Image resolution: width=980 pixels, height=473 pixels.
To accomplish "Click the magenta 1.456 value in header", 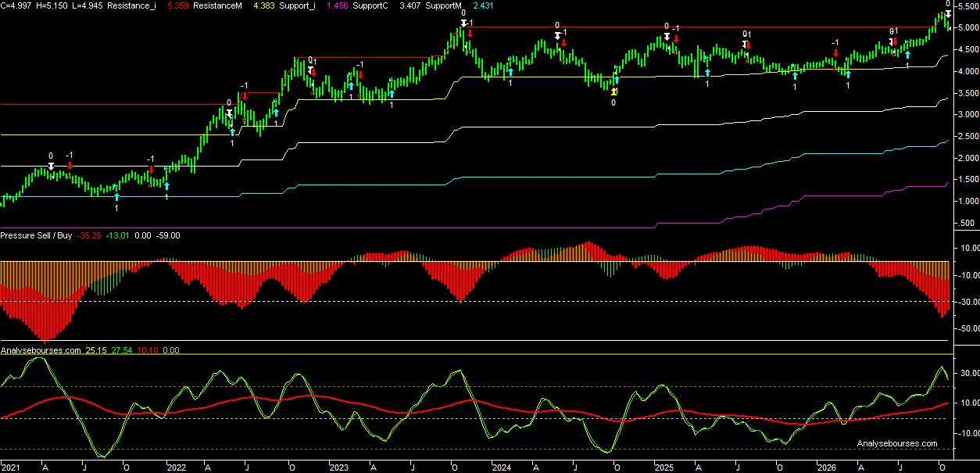I will click(x=338, y=5).
